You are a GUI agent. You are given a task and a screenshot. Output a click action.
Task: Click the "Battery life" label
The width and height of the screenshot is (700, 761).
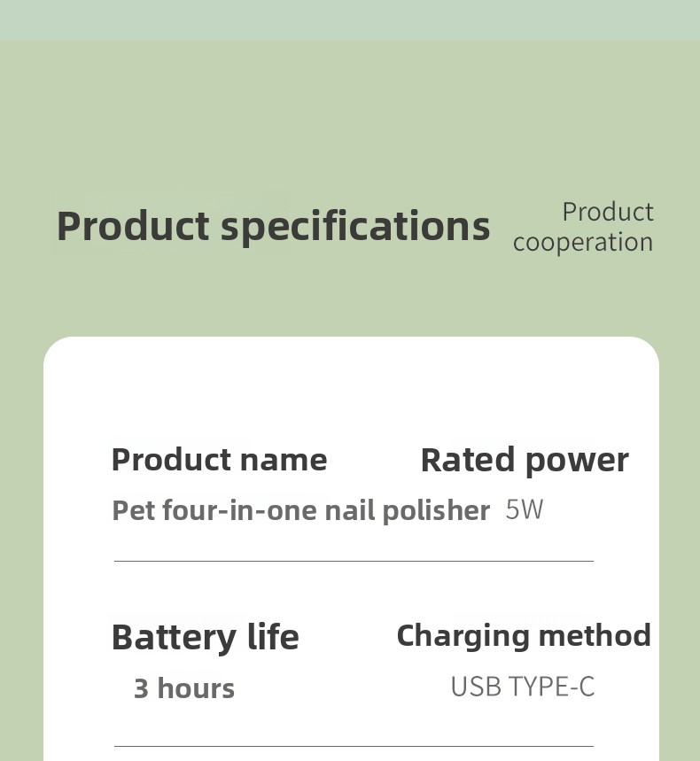[205, 637]
